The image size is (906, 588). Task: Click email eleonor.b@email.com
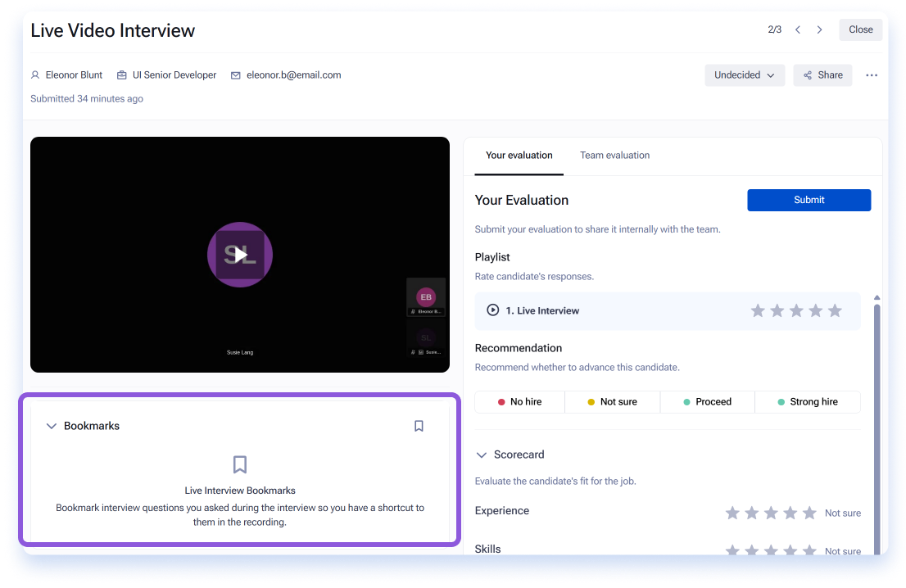click(293, 75)
